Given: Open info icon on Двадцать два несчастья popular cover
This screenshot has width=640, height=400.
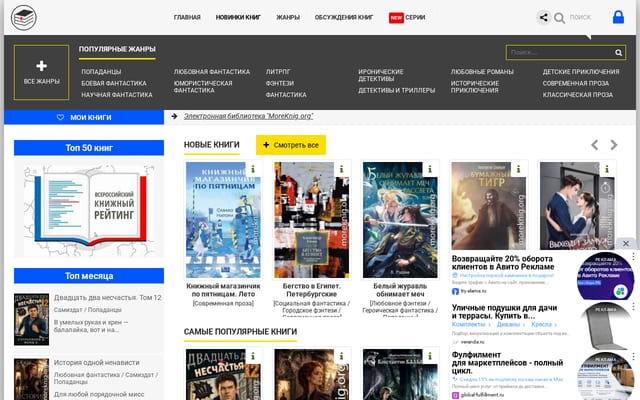Looking at the screenshot, I should coord(253,356).
